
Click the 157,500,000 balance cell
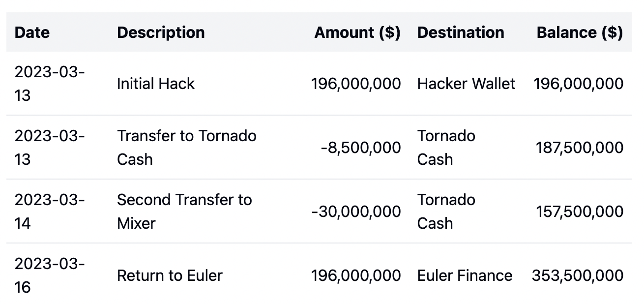[580, 212]
